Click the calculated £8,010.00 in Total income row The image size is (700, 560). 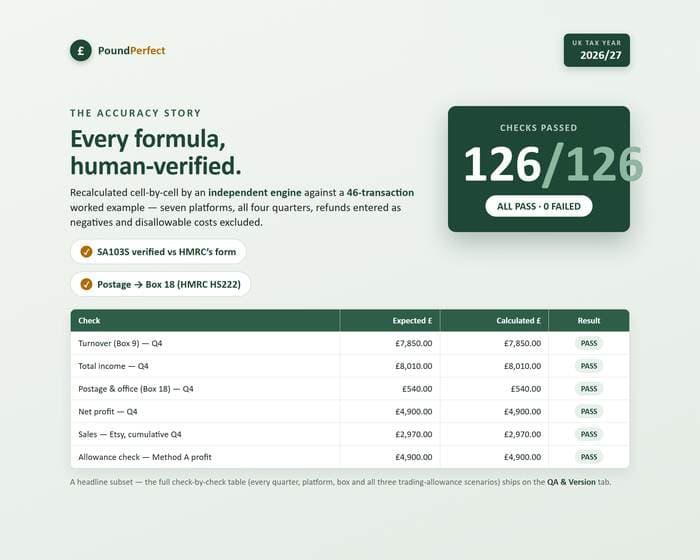[x=522, y=366]
